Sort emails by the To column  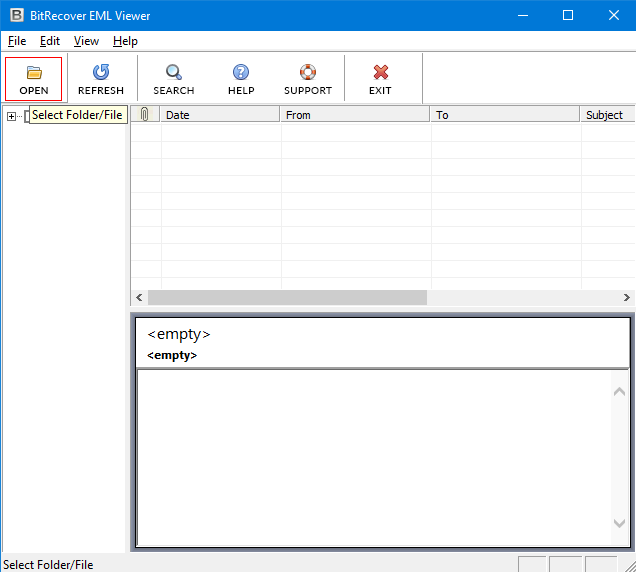pyautogui.click(x=505, y=114)
